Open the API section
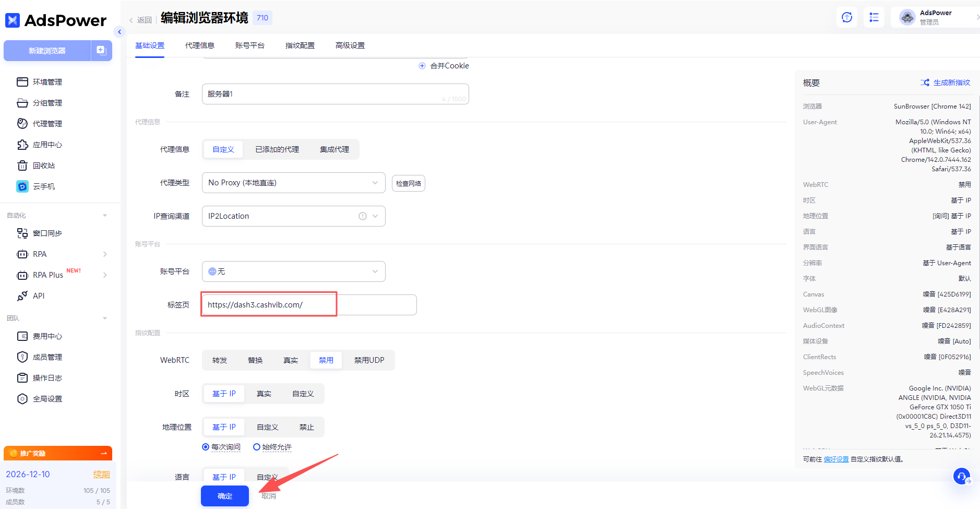980x509 pixels. click(x=38, y=295)
